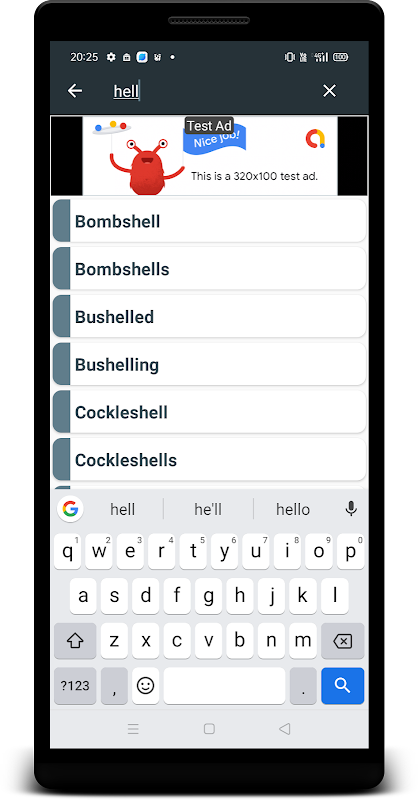Screen dimensions: 418x800
Task: Clear the search text with X icon
Action: pos(330,91)
